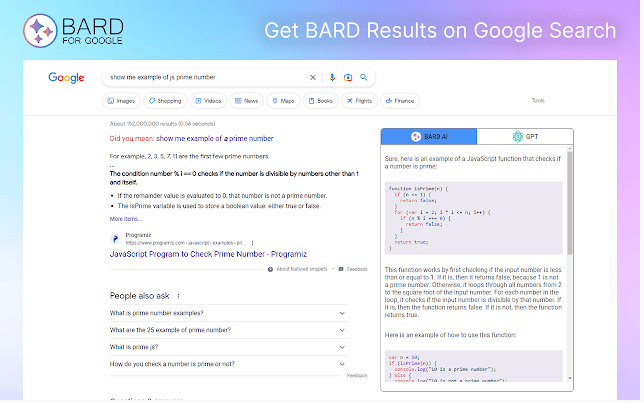The height and width of the screenshot is (403, 644).
Task: Click the Google logo
Action: pos(68,77)
